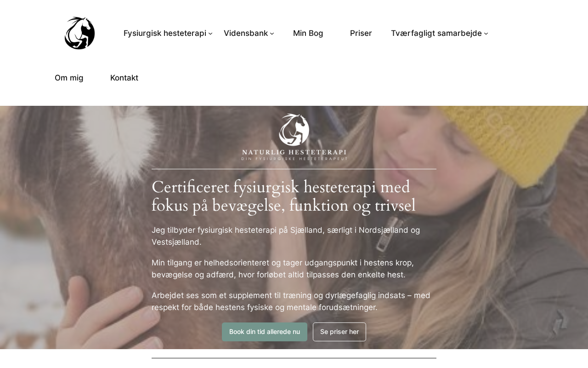
Task: Click the hero background photo of woman
Action: tap(505, 230)
